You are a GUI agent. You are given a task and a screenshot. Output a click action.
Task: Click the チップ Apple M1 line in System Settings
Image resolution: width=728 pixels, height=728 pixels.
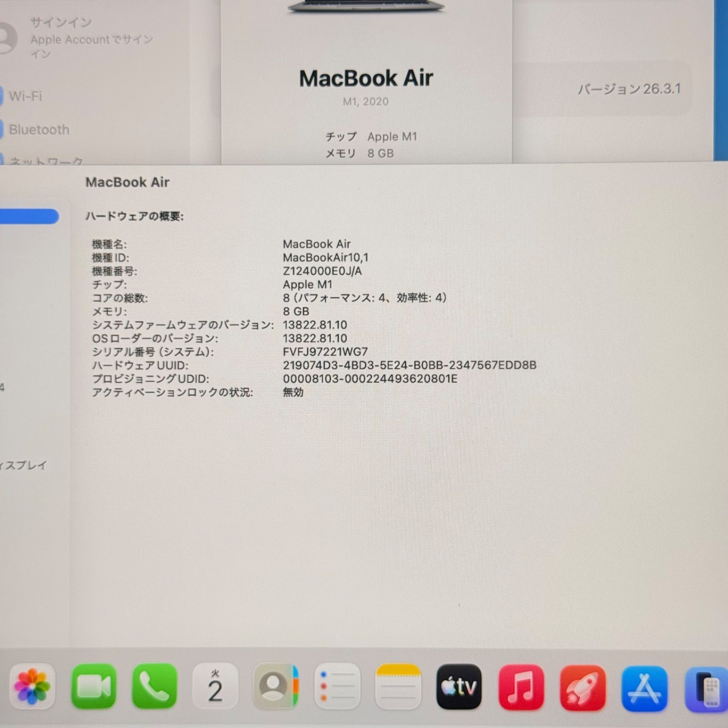click(371, 136)
